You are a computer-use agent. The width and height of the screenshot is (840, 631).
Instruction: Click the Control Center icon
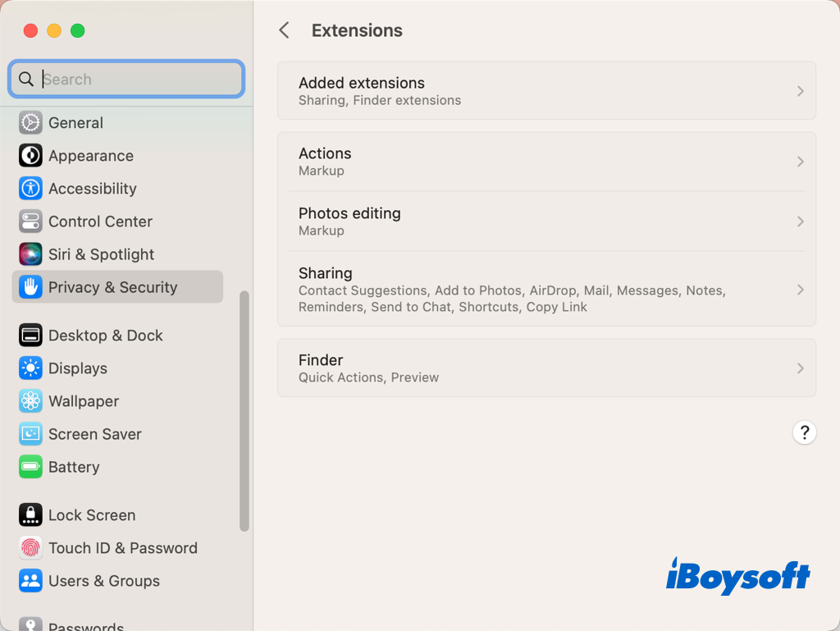pyautogui.click(x=30, y=222)
